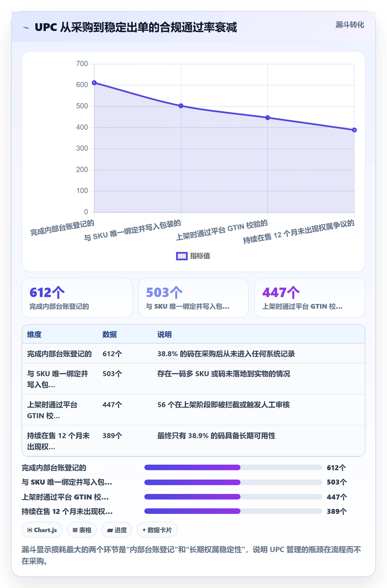
Task: Click the table text 最终只有 38.9% 的码具备长期可用性
Action: 216,436
